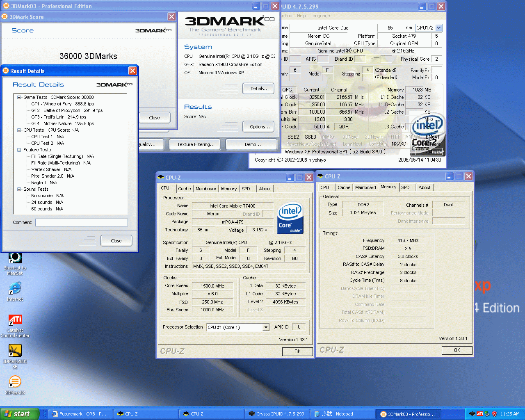Collapse the CPU Tests tree node

tap(19, 130)
